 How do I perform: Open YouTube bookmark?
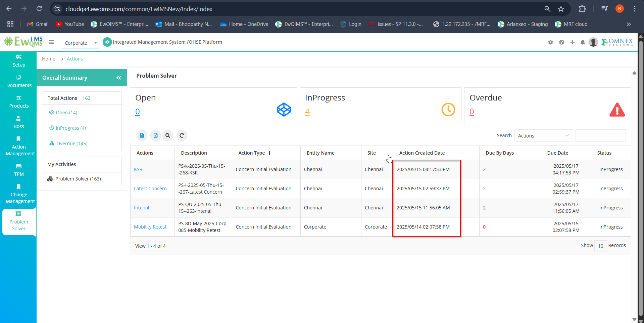tap(70, 24)
